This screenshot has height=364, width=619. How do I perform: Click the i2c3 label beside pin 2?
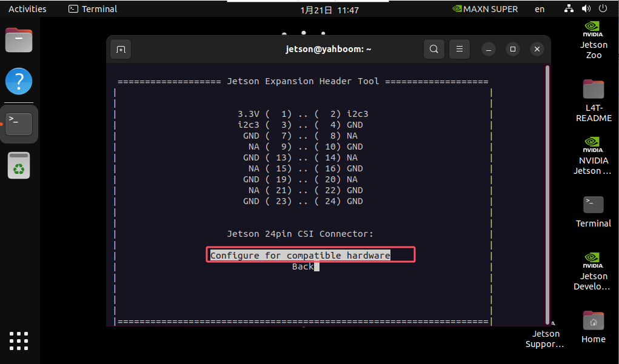tap(358, 114)
